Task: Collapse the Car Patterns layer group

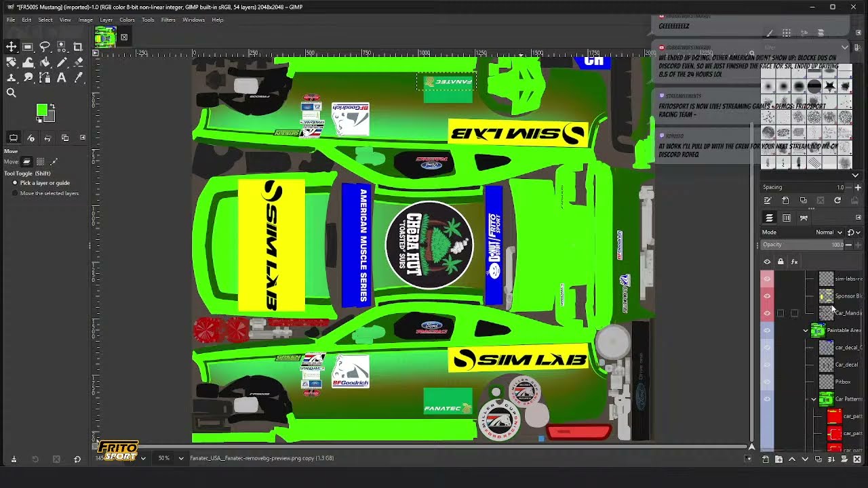Action: tap(814, 399)
